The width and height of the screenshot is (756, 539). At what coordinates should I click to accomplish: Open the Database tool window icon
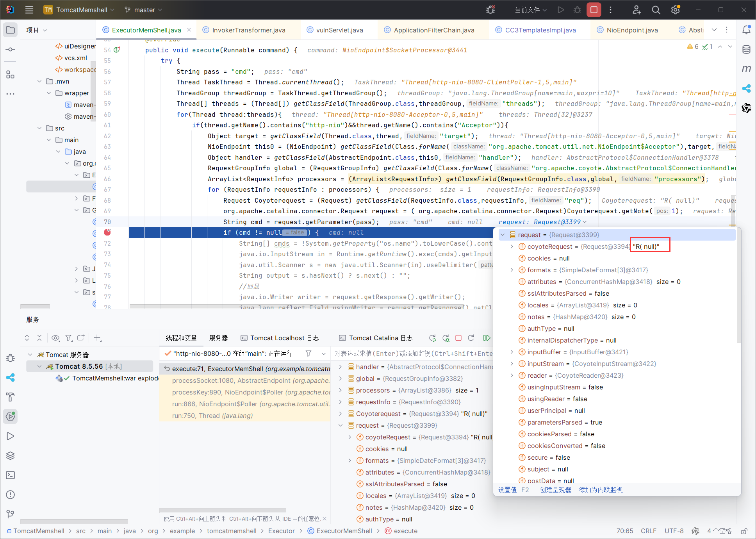(x=746, y=50)
